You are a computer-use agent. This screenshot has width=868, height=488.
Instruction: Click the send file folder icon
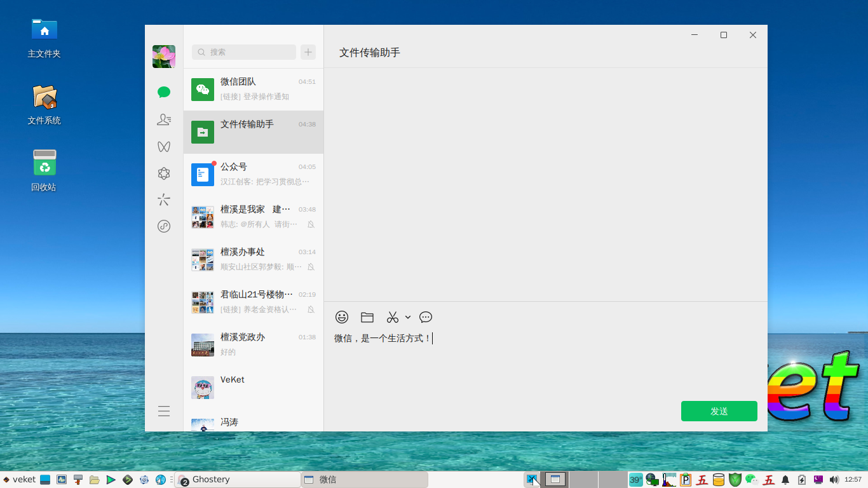[367, 317]
